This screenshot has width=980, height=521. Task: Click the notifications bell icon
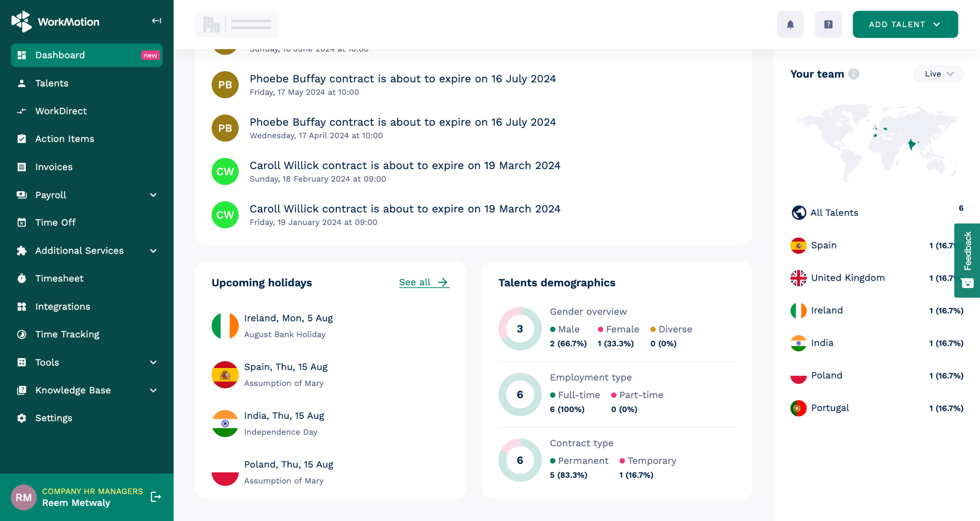click(x=790, y=24)
